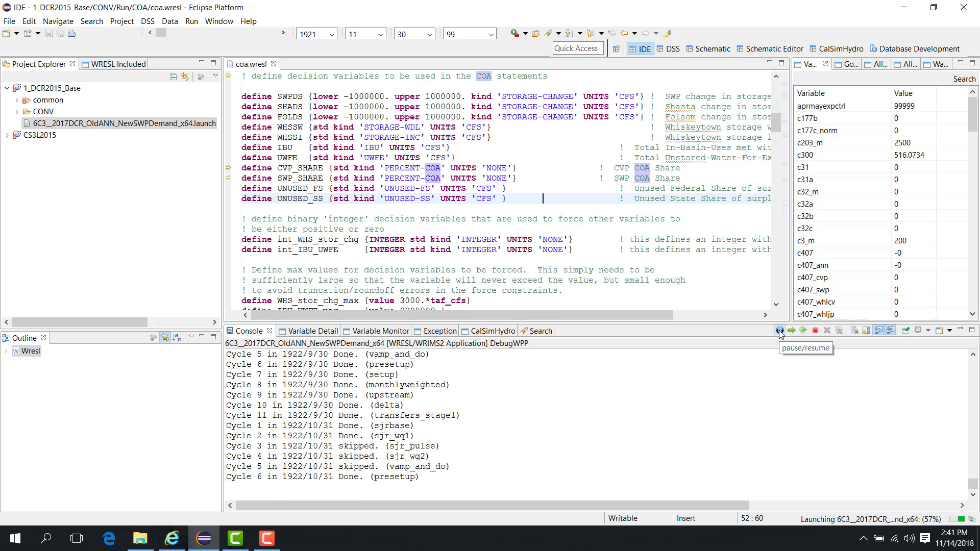Expand the CONV folder
Image resolution: width=980 pixels, height=551 pixels.
[x=17, y=111]
